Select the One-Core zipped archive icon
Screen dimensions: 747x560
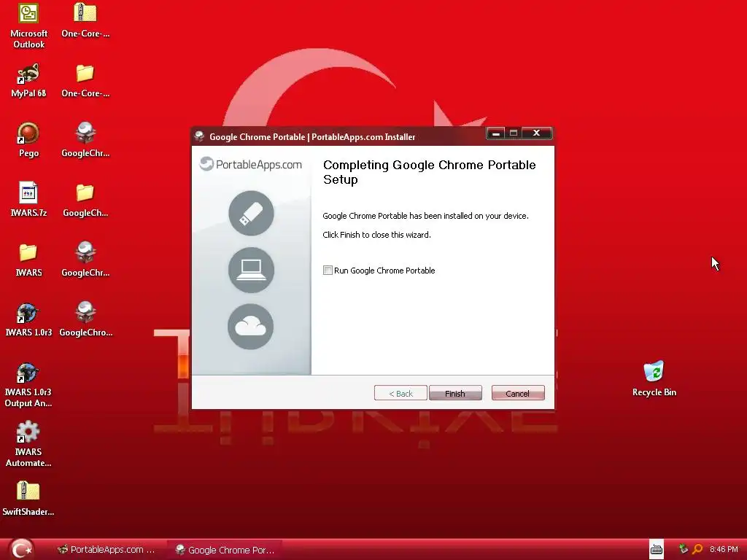click(85, 20)
